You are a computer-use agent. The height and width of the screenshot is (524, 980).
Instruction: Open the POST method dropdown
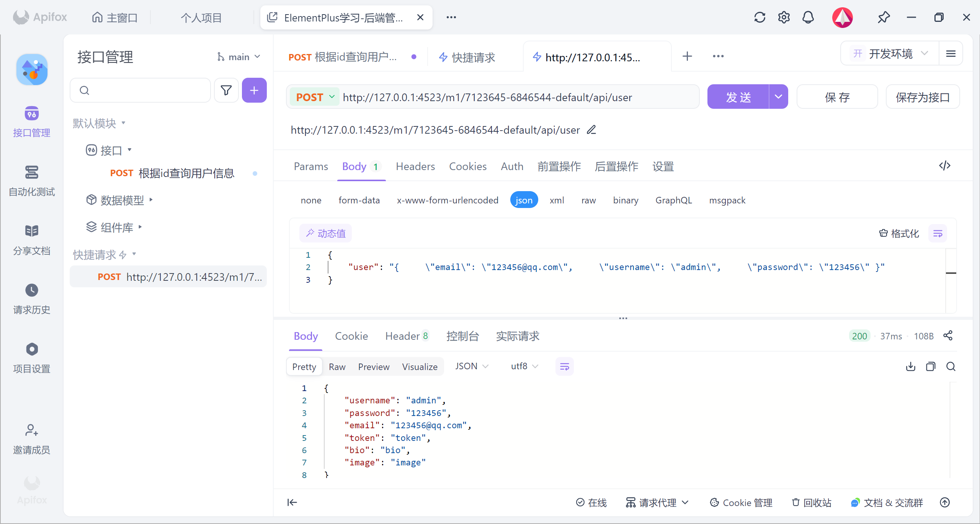[315, 97]
